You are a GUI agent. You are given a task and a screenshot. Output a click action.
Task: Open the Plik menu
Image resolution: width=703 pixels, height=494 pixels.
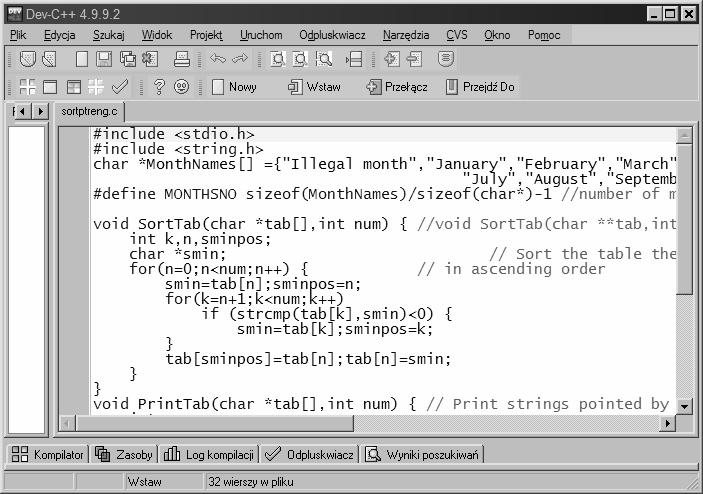point(18,35)
